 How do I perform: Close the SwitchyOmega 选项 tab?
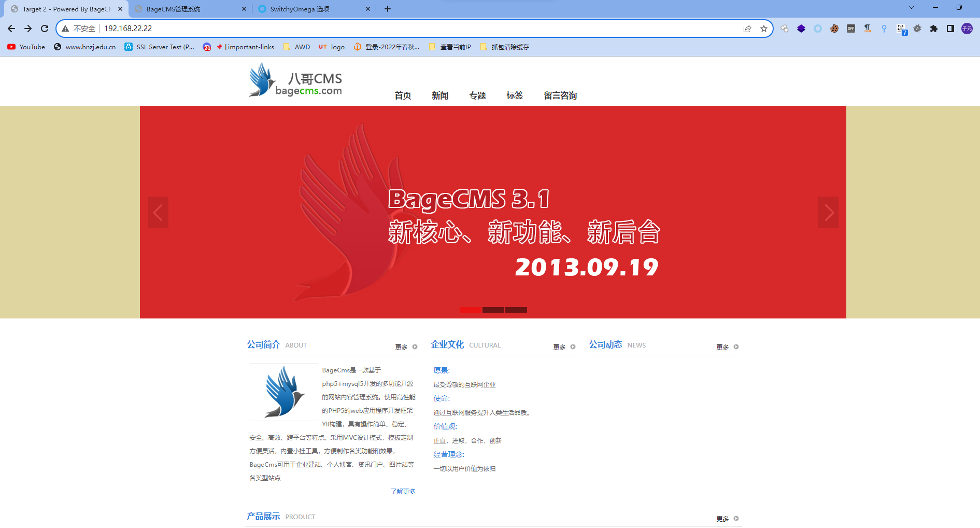368,9
